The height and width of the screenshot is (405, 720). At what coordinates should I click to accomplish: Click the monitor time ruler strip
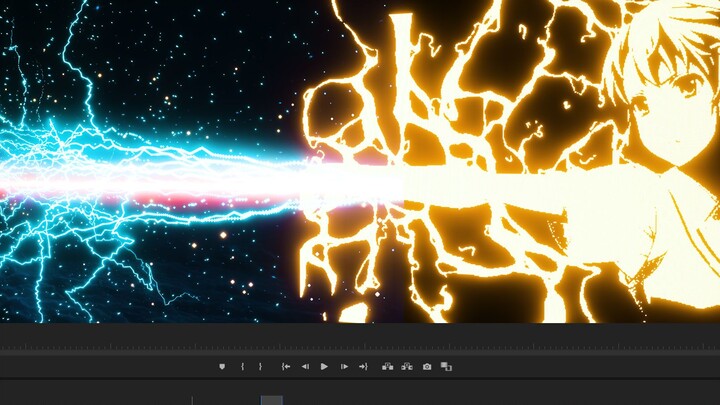(360, 347)
